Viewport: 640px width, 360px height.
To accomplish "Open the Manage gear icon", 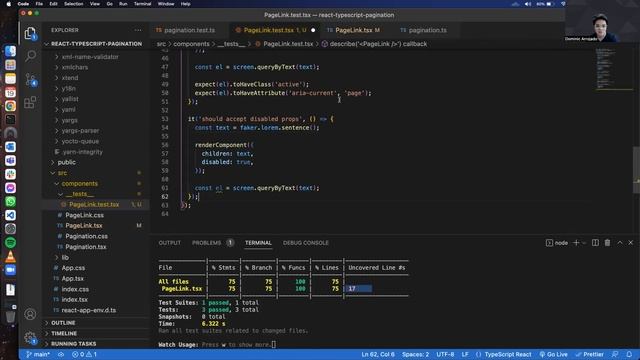I will [x=30, y=338].
